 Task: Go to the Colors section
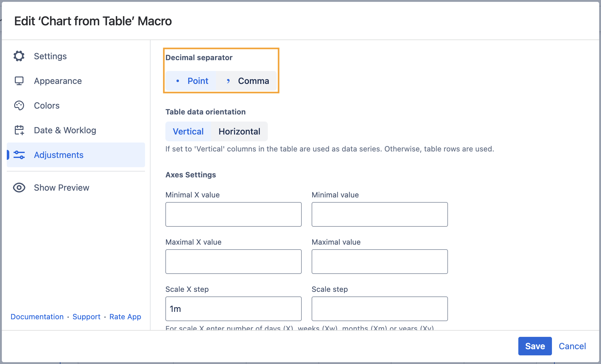[47, 105]
